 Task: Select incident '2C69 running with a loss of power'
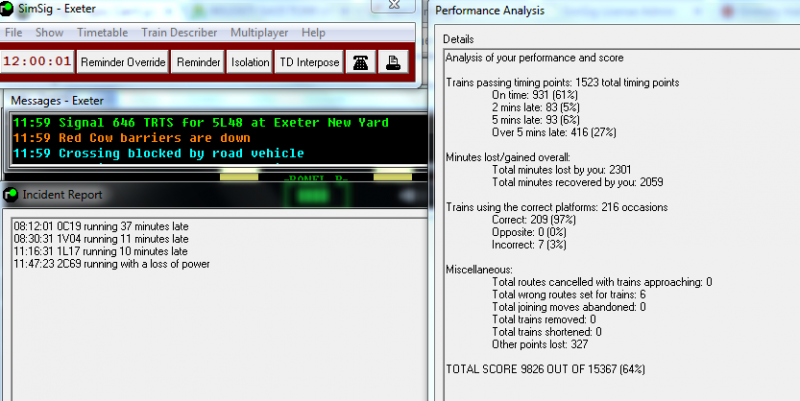[112, 264]
